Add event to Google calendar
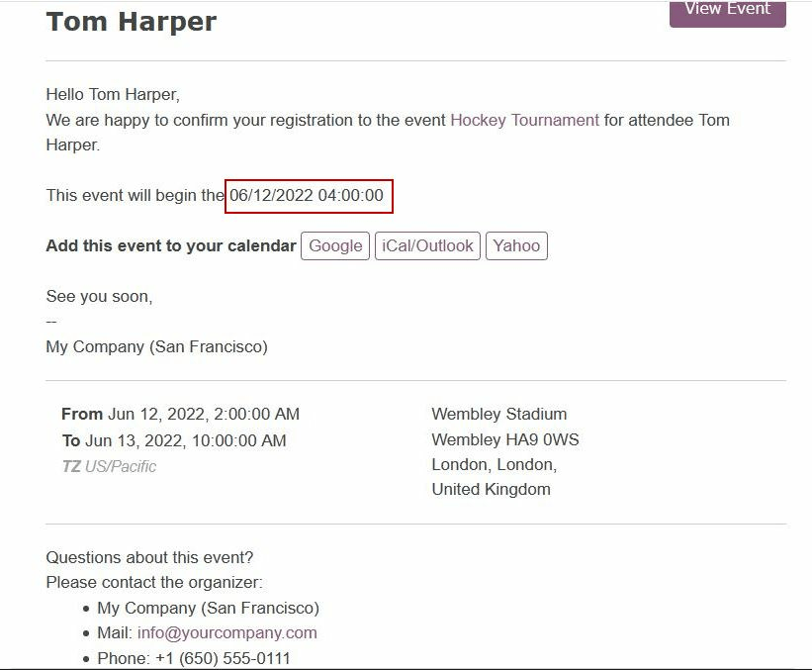The width and height of the screenshot is (812, 670). tap(335, 245)
